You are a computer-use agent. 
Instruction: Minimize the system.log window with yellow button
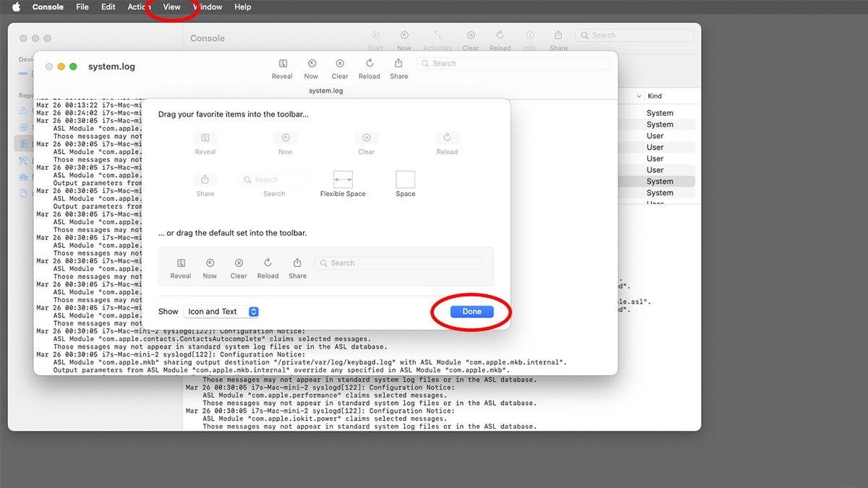(x=61, y=67)
